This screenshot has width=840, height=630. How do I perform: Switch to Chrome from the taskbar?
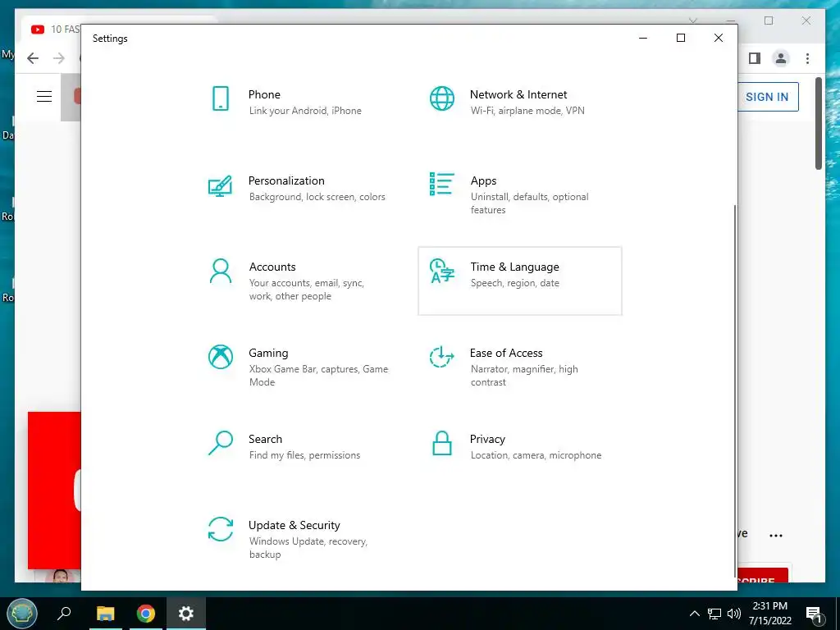click(x=146, y=614)
